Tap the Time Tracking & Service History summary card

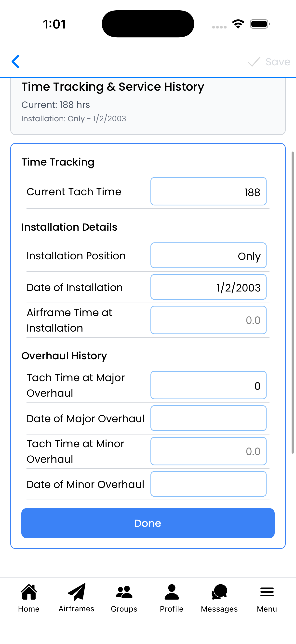[148, 105]
